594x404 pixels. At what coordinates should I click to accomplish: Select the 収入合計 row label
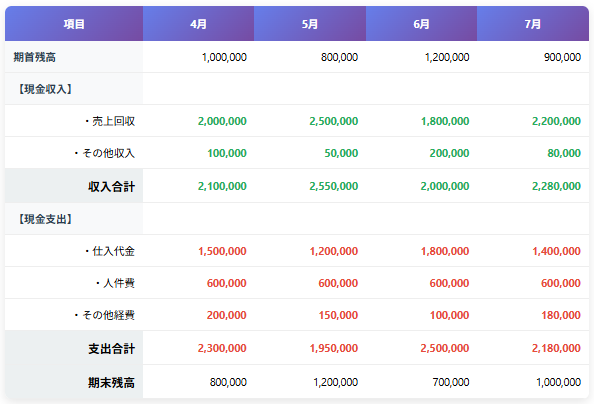[111, 186]
